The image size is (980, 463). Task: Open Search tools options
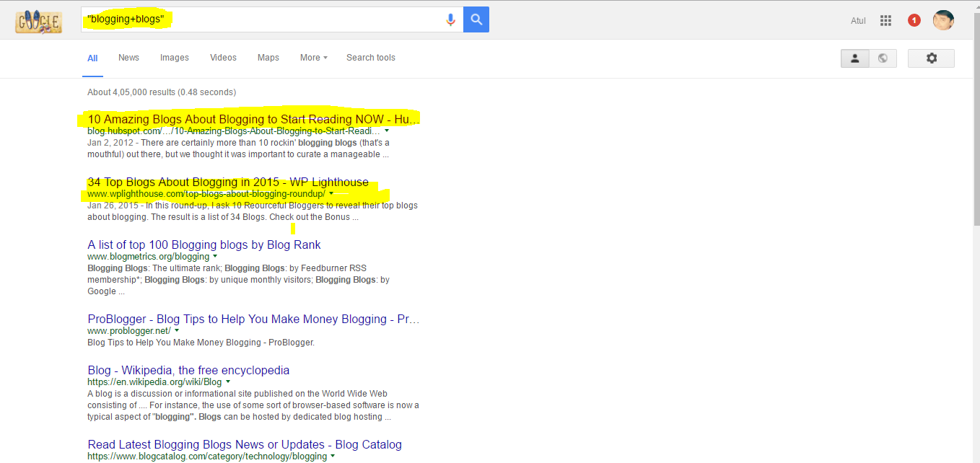pyautogui.click(x=371, y=58)
